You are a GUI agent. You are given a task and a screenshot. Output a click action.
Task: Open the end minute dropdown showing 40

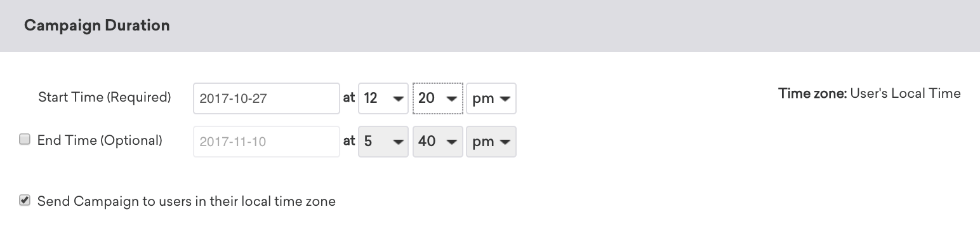[438, 141]
